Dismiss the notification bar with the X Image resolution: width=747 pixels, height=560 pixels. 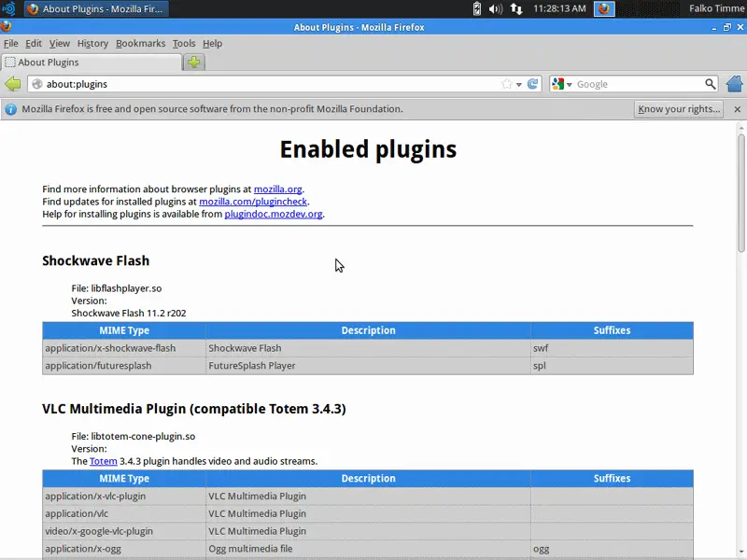[738, 109]
